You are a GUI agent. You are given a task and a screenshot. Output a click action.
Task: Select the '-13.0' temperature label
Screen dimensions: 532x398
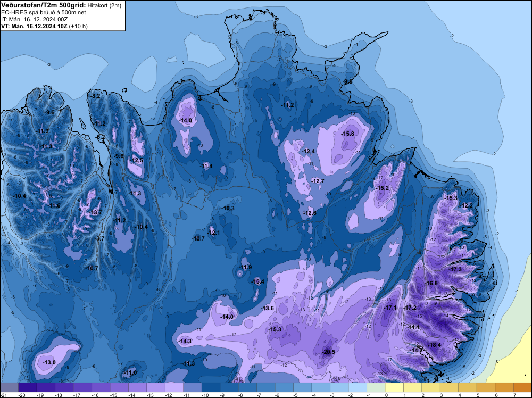(x=49, y=362)
